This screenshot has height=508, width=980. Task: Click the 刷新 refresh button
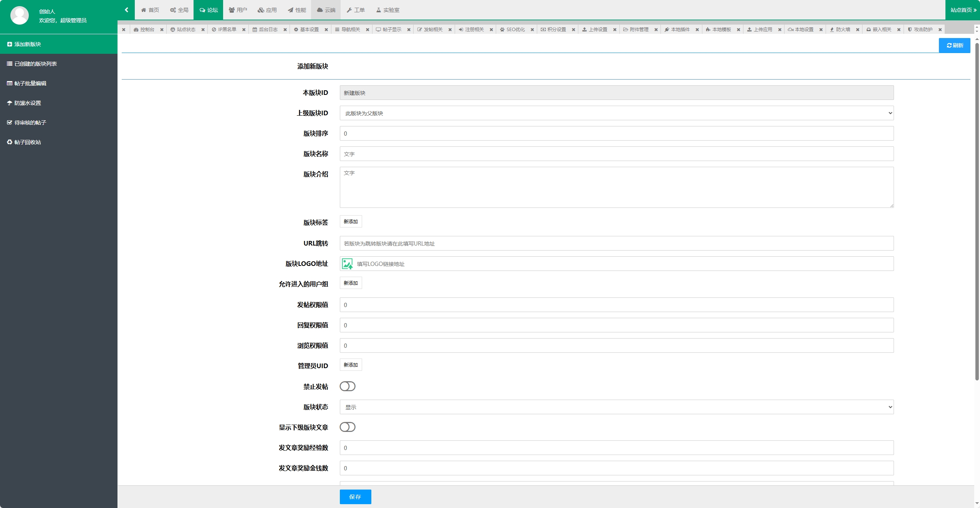(955, 45)
